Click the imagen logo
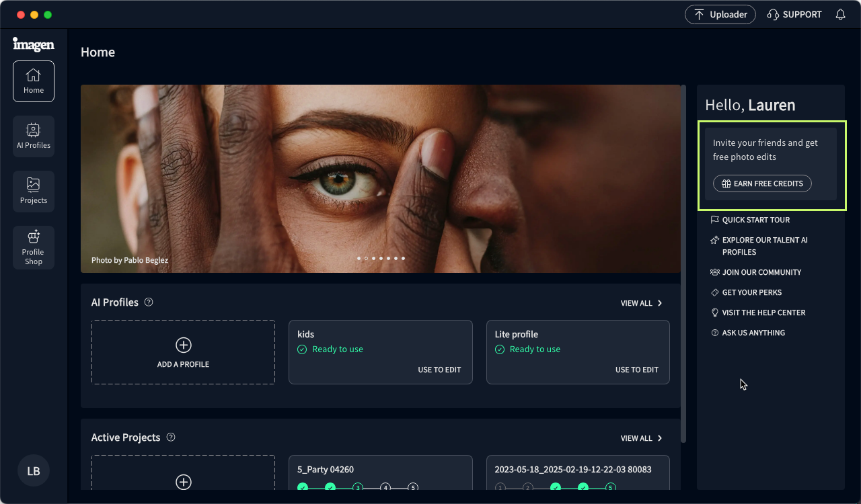This screenshot has width=861, height=504. click(34, 44)
